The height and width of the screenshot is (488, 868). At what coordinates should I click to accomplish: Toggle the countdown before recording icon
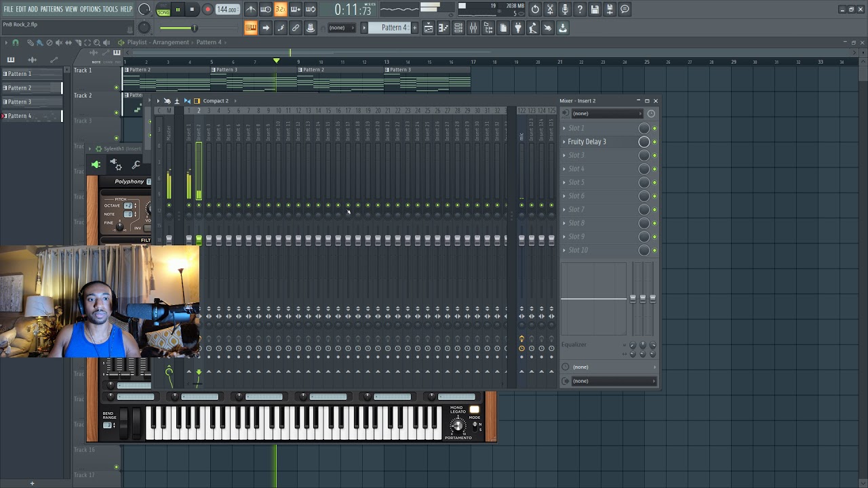(x=281, y=9)
